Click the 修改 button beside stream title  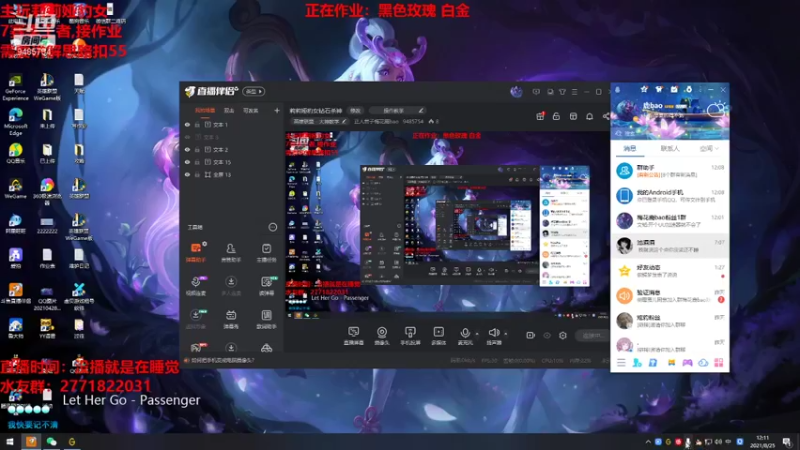(x=355, y=110)
